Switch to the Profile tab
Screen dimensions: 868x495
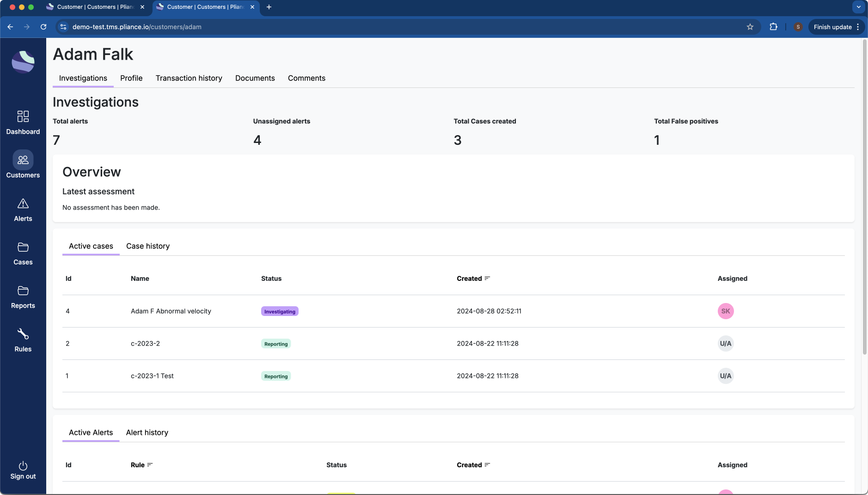coord(131,78)
